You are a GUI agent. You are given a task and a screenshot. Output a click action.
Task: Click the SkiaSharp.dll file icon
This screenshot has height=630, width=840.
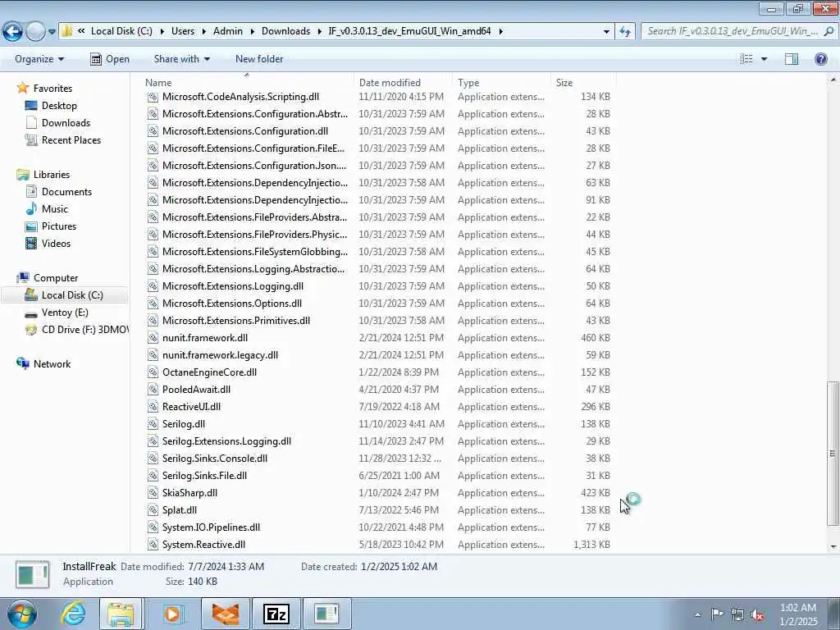(153, 493)
